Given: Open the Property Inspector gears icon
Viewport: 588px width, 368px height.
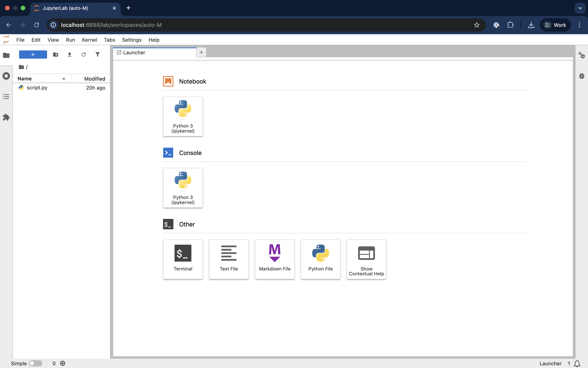Looking at the screenshot, I should pos(582,55).
